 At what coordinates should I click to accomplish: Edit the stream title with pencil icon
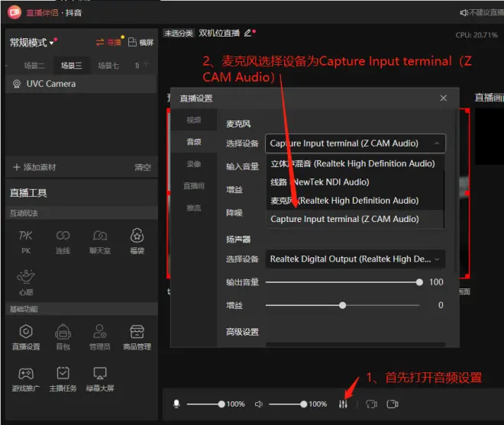pos(247,33)
